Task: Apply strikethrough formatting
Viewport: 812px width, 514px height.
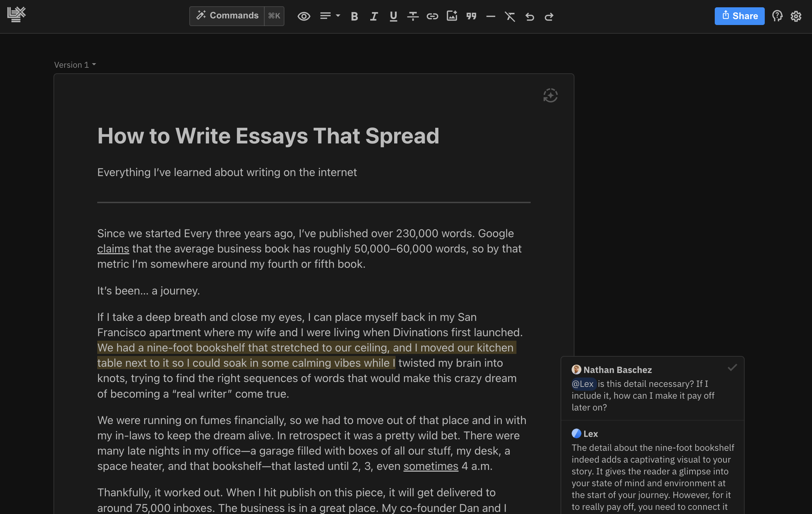Action: click(413, 16)
